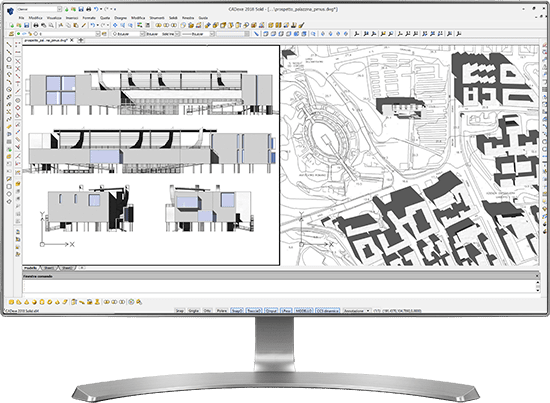Image resolution: width=550 pixels, height=403 pixels.
Task: Click the first UCS icon in top toolbar
Action: click(357, 34)
